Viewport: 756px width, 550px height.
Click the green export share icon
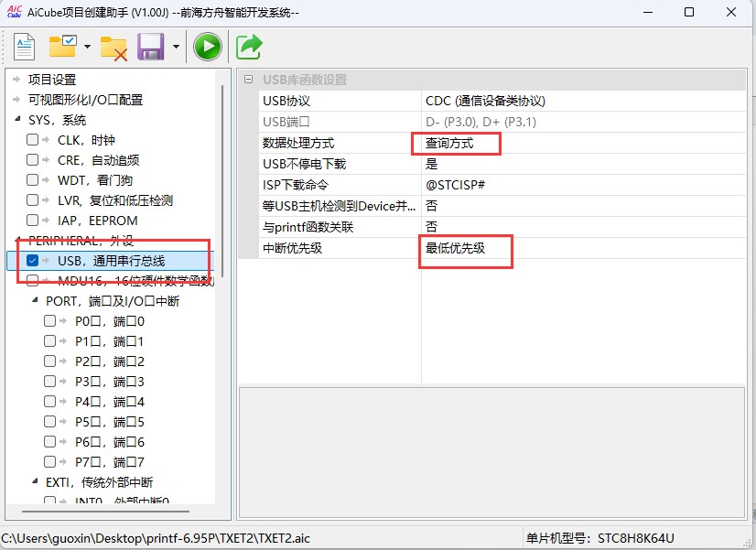(249, 47)
